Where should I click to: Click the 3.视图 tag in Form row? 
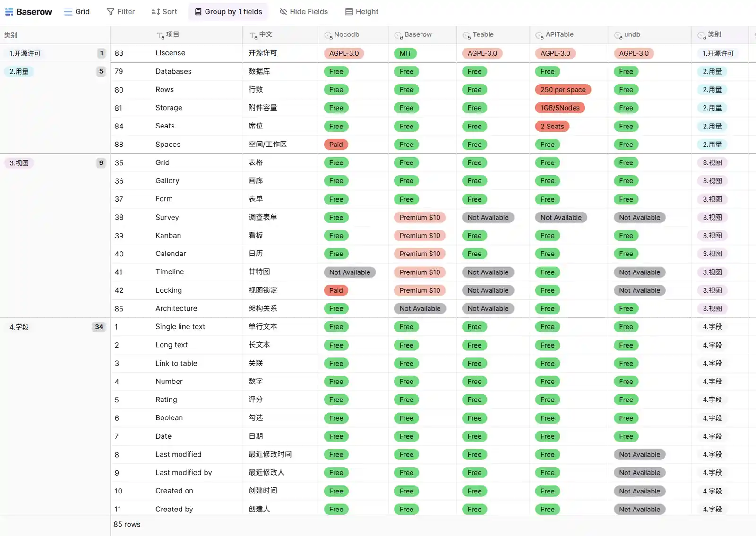[712, 199]
